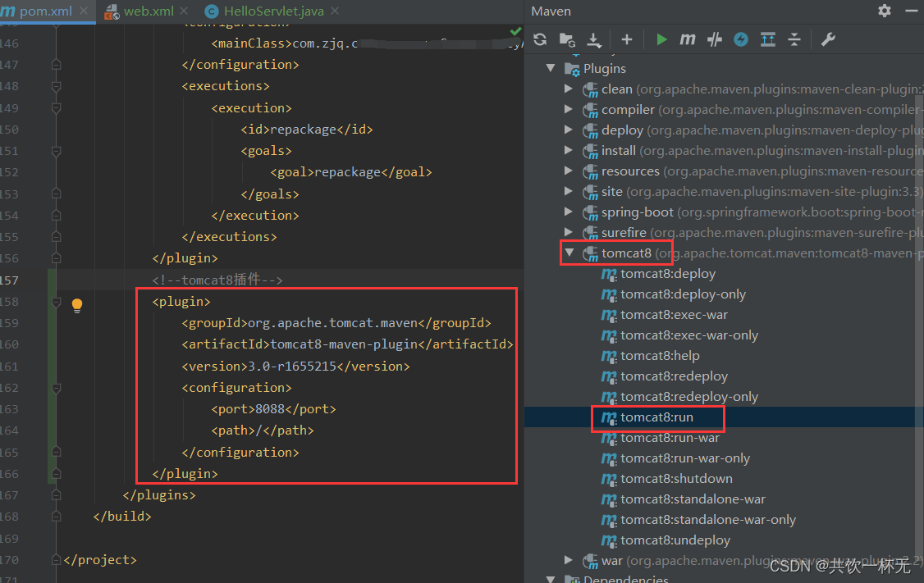Expand the site plugin node

pyautogui.click(x=568, y=191)
